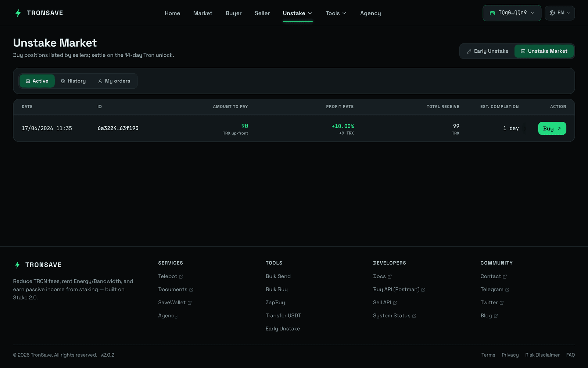Expand the Tools menu chevron
This screenshot has width=588, height=368.
tap(344, 13)
